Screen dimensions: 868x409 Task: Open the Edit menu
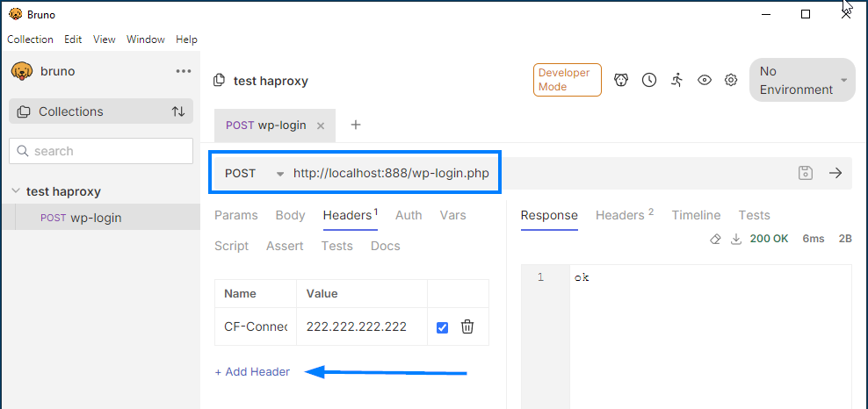73,39
